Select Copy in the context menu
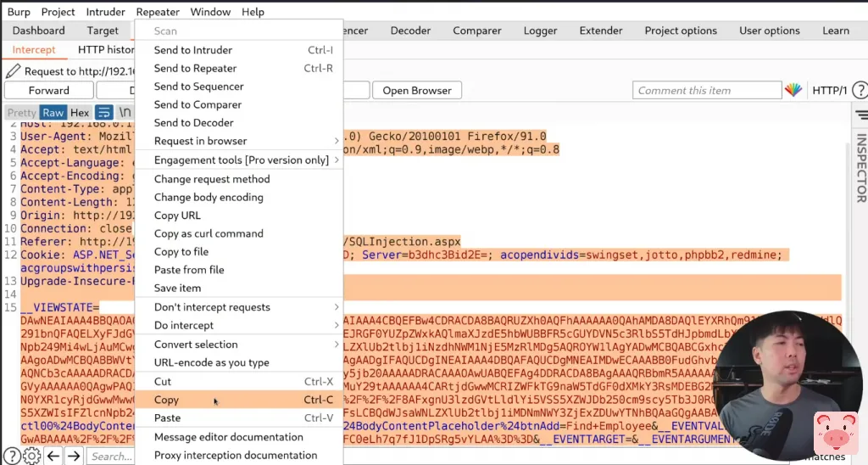Screen dimensions: 868x465 coord(167,400)
